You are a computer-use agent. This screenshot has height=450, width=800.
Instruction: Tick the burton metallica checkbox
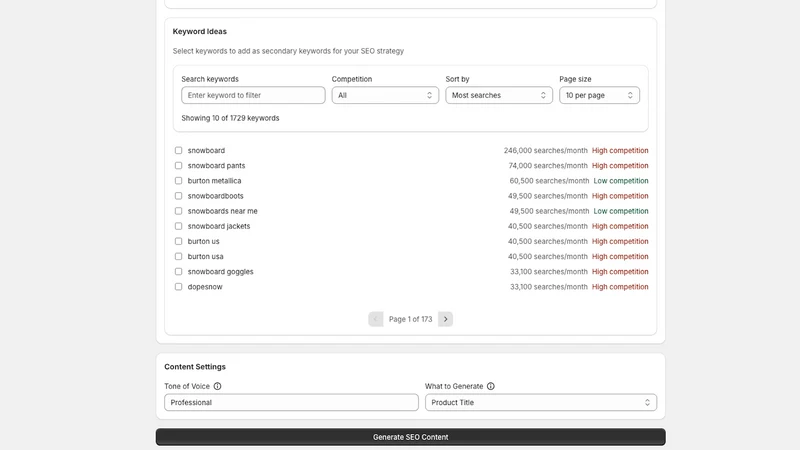click(x=178, y=181)
